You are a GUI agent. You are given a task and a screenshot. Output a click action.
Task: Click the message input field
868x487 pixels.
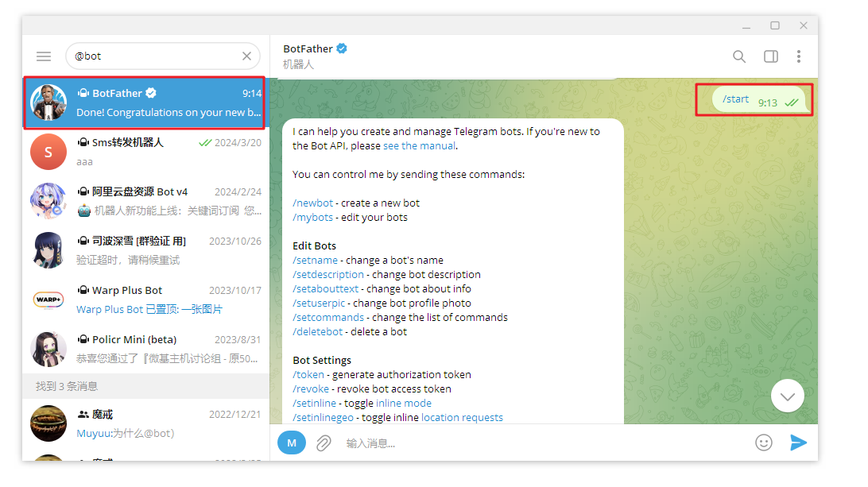tap(541, 443)
